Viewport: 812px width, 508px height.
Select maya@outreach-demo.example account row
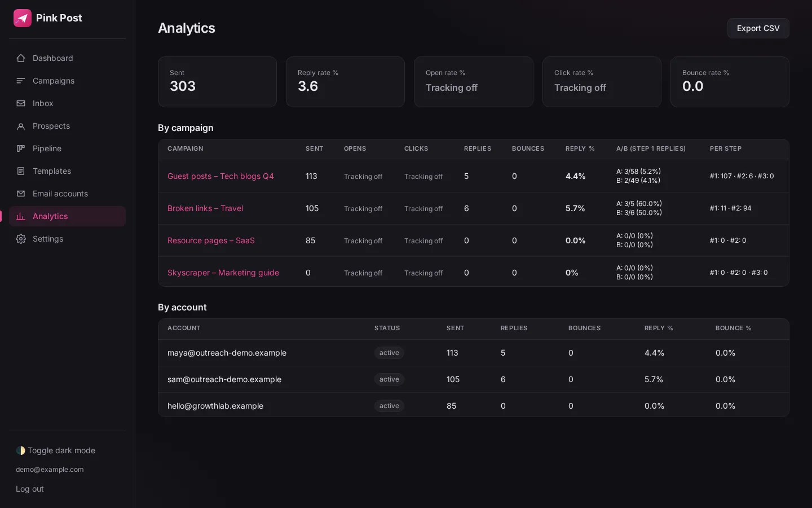(474, 353)
